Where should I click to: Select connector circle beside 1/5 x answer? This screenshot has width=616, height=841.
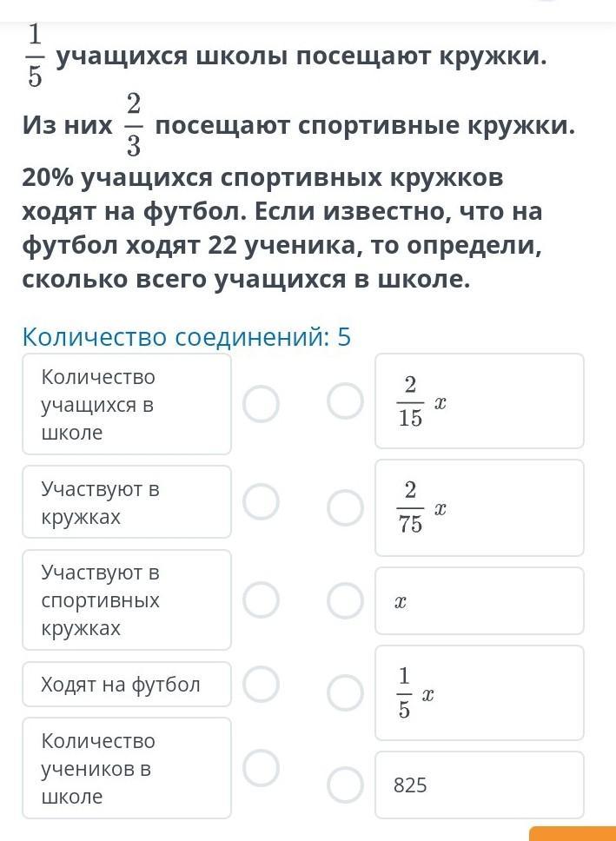[346, 692]
